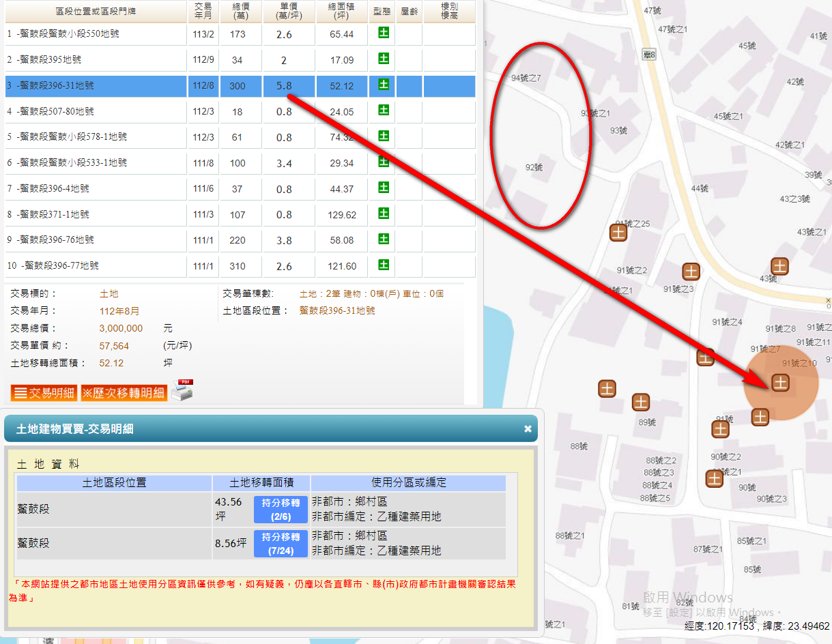
Task: Click the 寮8 road shield on the map
Action: pyautogui.click(x=649, y=55)
